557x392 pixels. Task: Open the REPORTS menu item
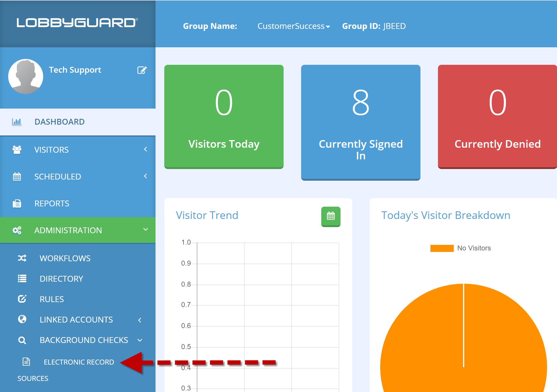(78, 203)
